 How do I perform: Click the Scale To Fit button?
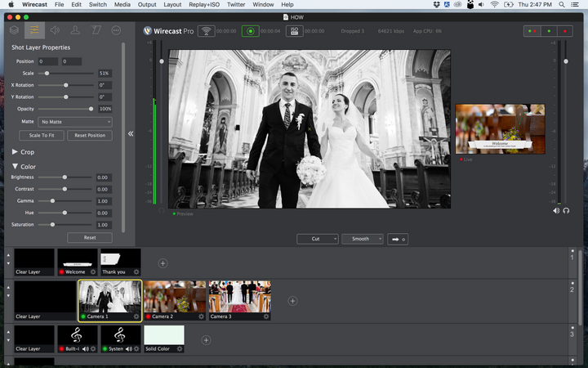41,135
